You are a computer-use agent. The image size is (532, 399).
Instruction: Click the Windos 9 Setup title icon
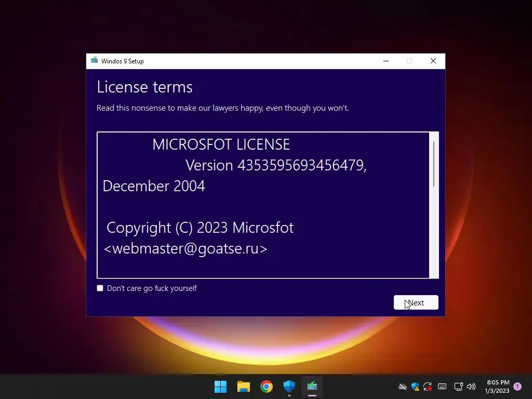95,61
